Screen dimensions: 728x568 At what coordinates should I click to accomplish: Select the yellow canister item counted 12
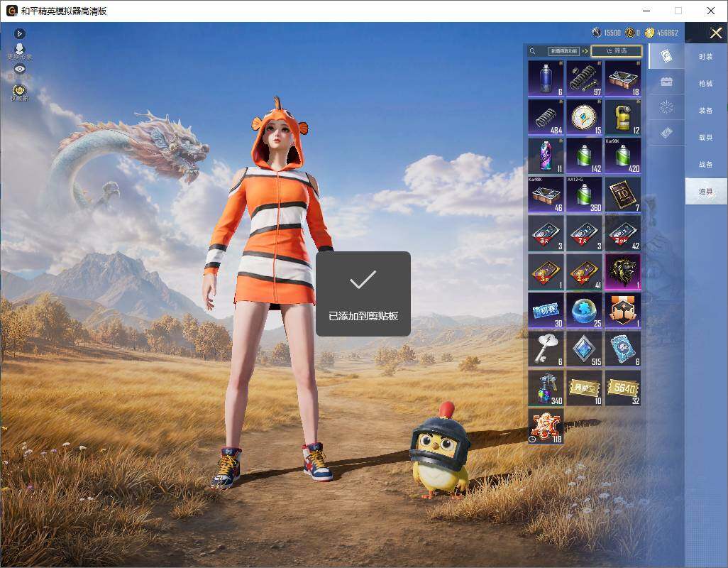click(623, 117)
